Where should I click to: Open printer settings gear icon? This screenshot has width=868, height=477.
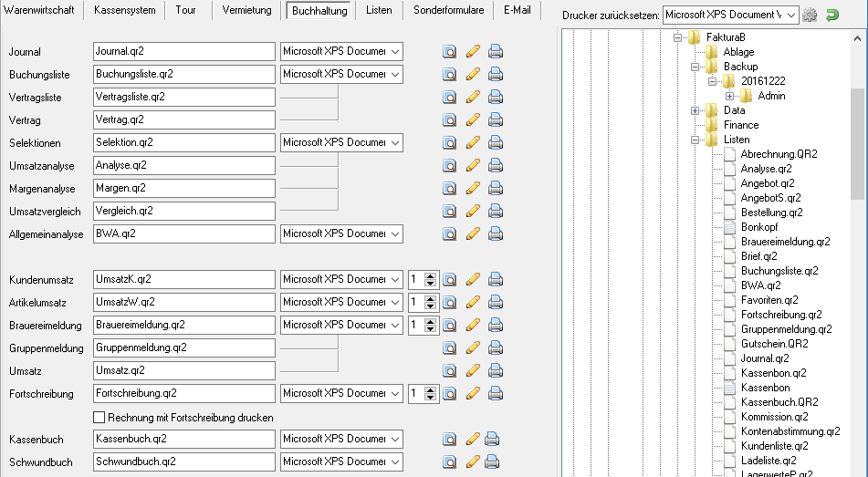(810, 15)
